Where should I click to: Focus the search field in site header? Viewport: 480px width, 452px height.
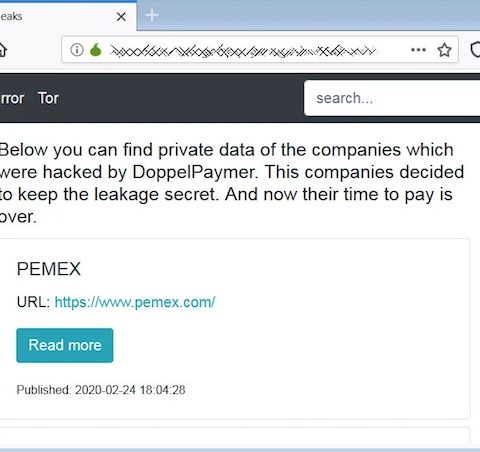pos(392,98)
